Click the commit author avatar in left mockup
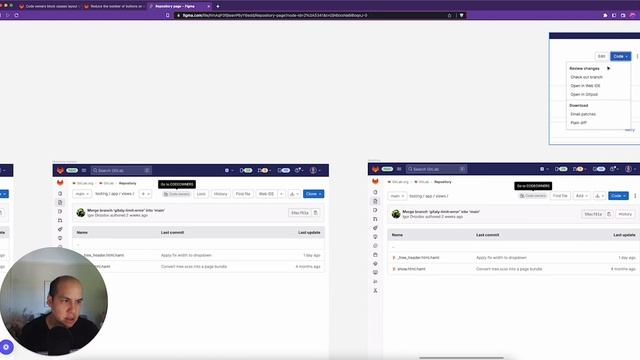The height and width of the screenshot is (360, 640). point(80,213)
